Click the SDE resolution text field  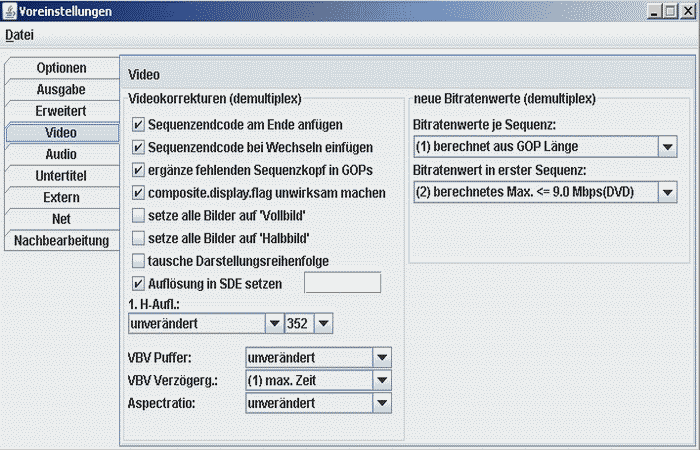click(341, 283)
